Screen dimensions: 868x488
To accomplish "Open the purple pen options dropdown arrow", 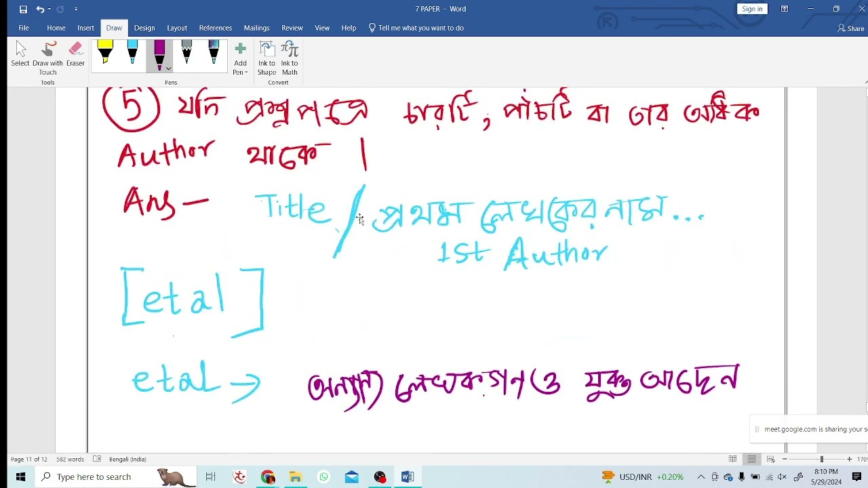I will click(x=168, y=68).
